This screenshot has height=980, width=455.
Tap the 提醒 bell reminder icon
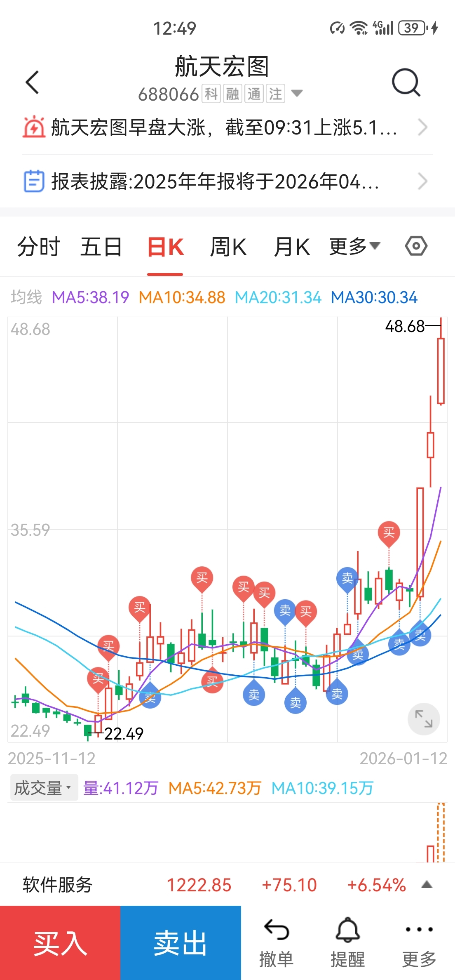348,942
